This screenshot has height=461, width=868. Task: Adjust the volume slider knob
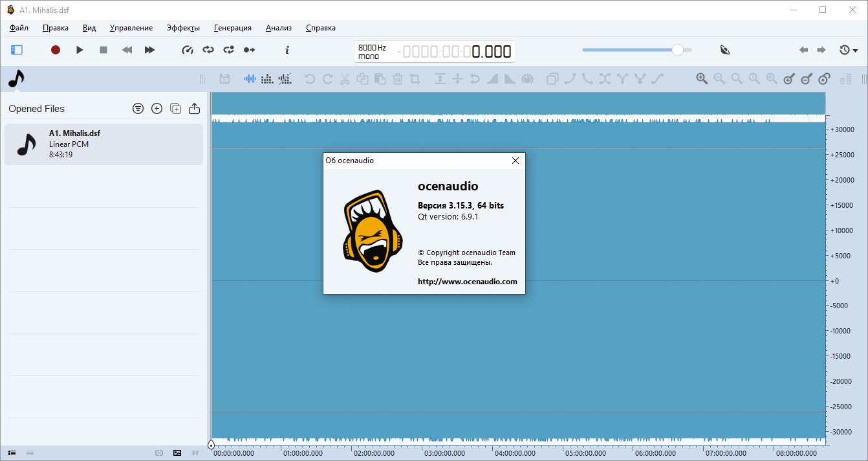tap(677, 50)
